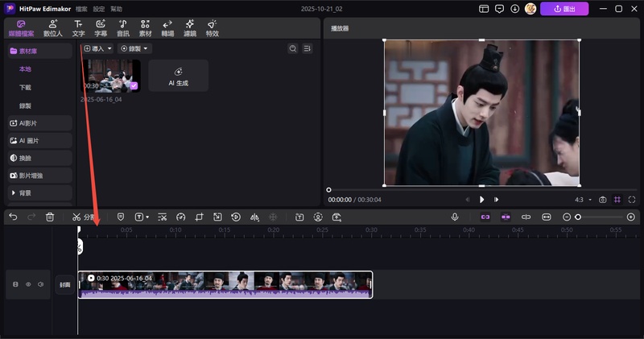Select the crop tool in the timeline toolbar
Viewport: 644px width, 339px height.
200,217
